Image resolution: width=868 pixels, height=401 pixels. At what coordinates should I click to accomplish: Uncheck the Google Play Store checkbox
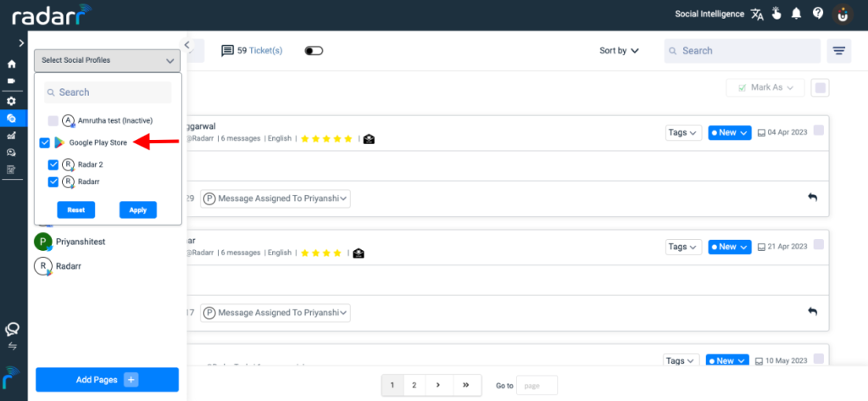45,143
